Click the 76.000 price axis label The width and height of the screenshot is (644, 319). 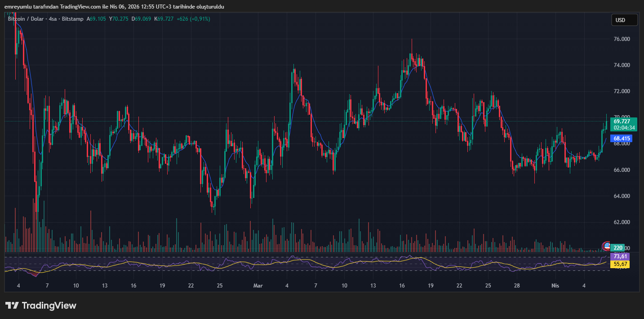pyautogui.click(x=622, y=39)
